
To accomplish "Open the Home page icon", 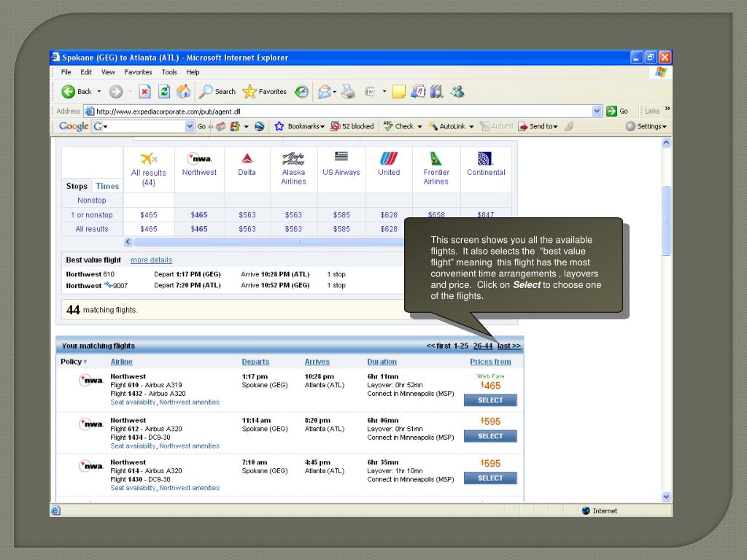I will pos(183,91).
